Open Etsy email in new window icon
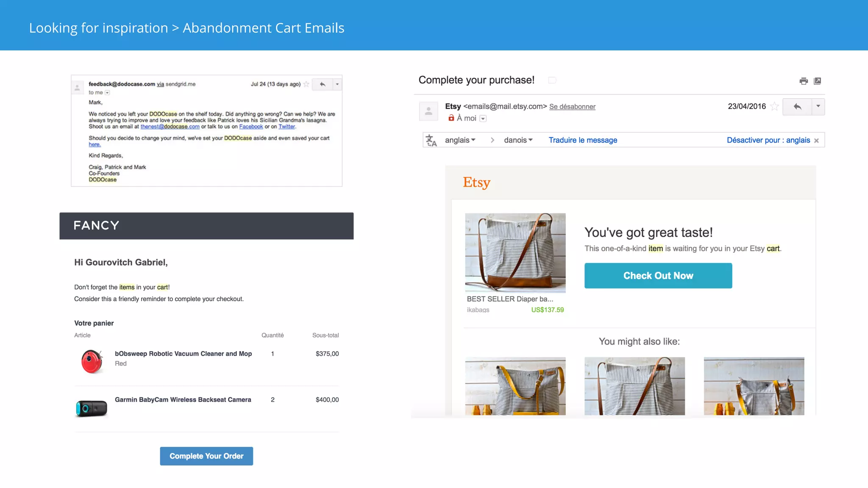The height and width of the screenshot is (488, 868). (818, 81)
